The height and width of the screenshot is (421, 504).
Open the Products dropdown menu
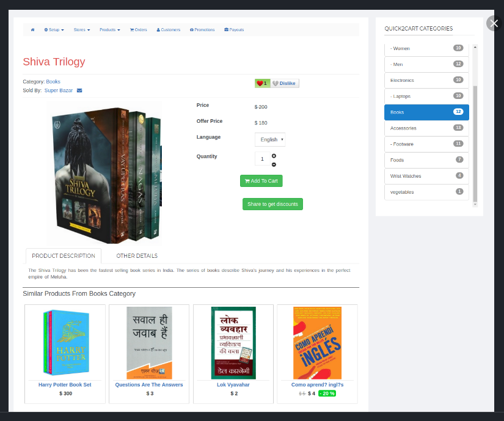(x=109, y=30)
